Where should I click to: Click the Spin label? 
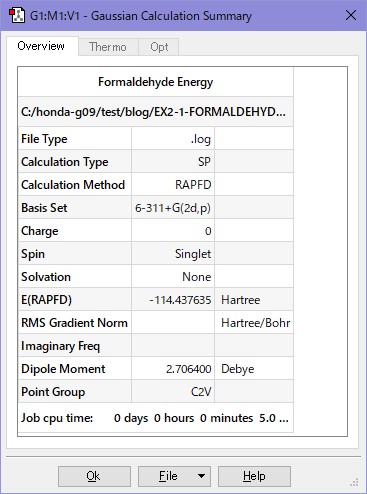pyautogui.click(x=33, y=254)
